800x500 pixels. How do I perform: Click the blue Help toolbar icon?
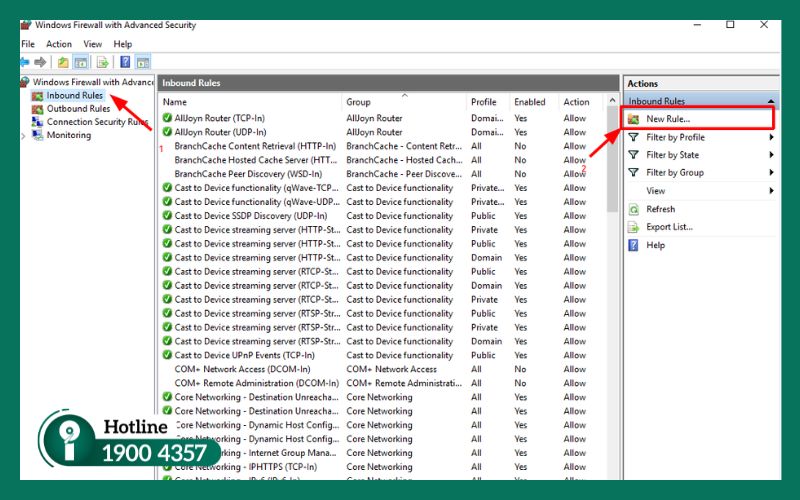[125, 62]
